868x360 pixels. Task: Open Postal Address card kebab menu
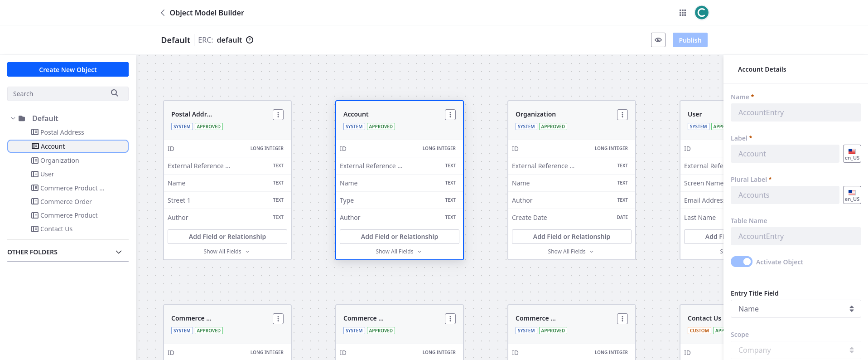click(x=278, y=115)
